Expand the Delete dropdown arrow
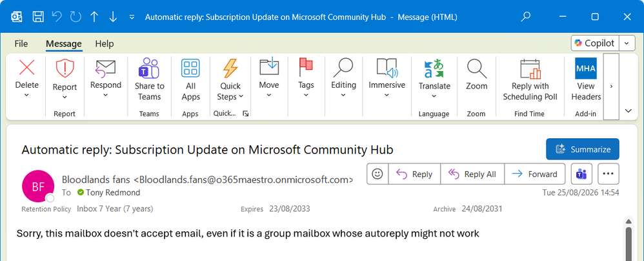Screen dimensions: 644x261 pos(26,95)
